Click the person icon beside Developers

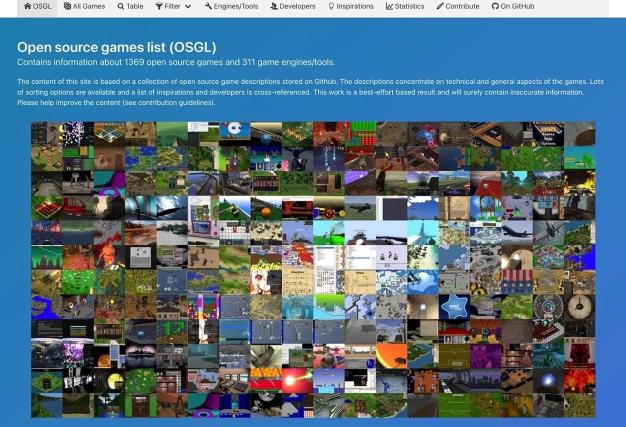coord(274,6)
